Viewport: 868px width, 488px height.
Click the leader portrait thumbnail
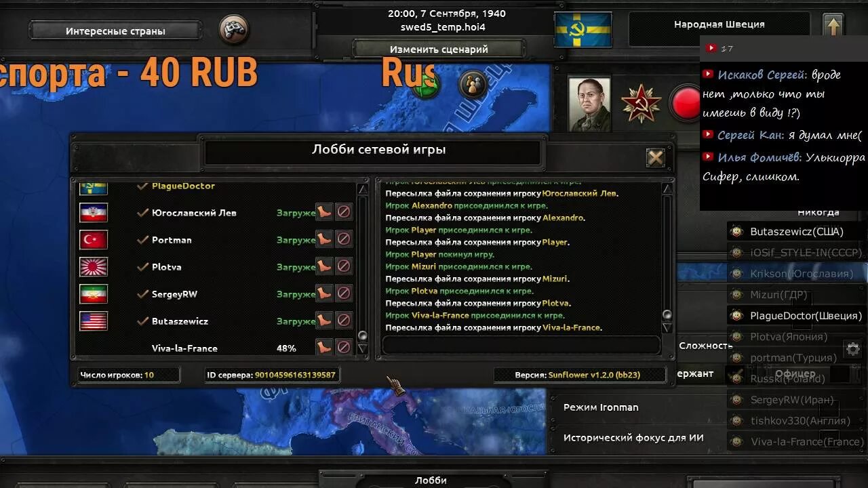[x=589, y=104]
